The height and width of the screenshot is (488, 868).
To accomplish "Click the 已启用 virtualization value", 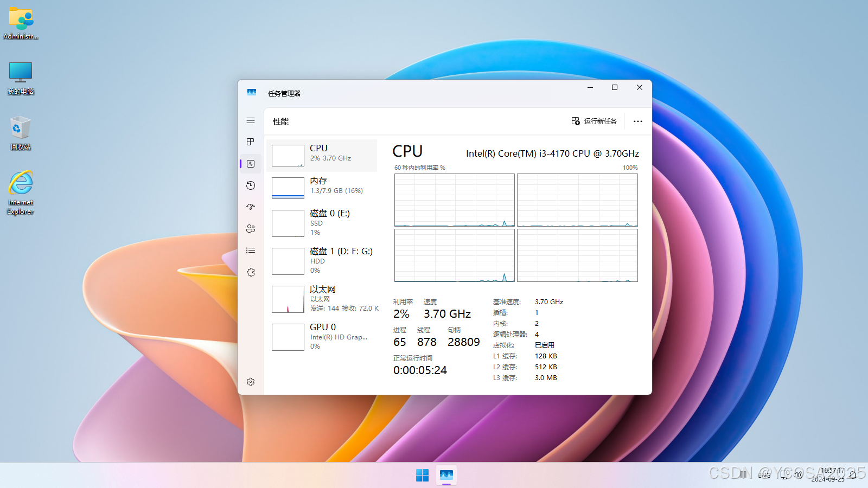I will 545,345.
